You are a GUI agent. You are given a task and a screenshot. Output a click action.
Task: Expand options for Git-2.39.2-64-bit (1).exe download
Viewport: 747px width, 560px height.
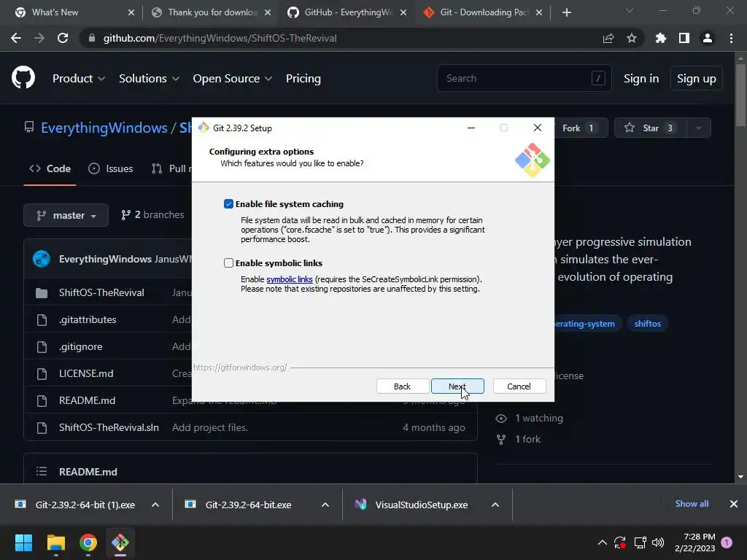coord(155,505)
